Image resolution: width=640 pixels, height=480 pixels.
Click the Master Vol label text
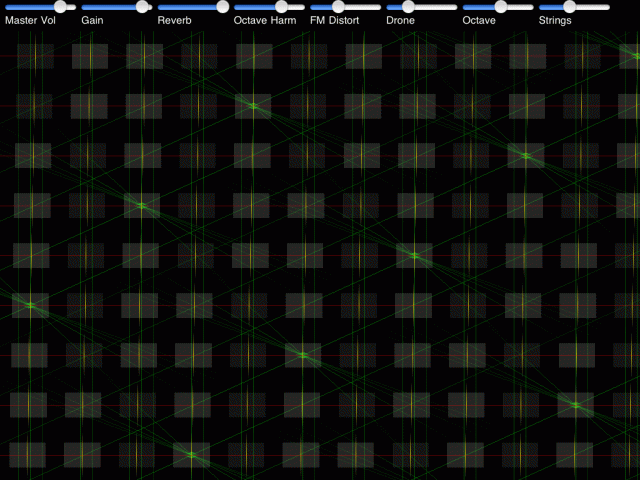[30, 20]
